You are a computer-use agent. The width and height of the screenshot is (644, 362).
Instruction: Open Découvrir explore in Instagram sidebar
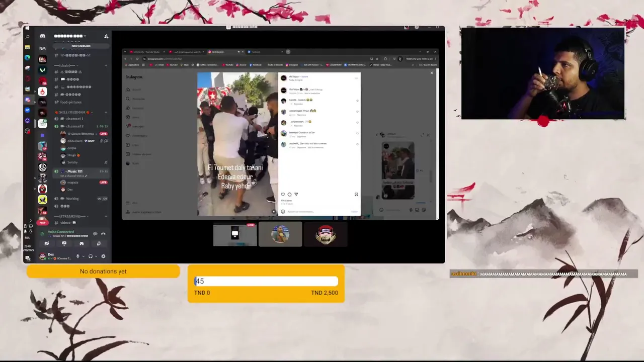tap(135, 108)
